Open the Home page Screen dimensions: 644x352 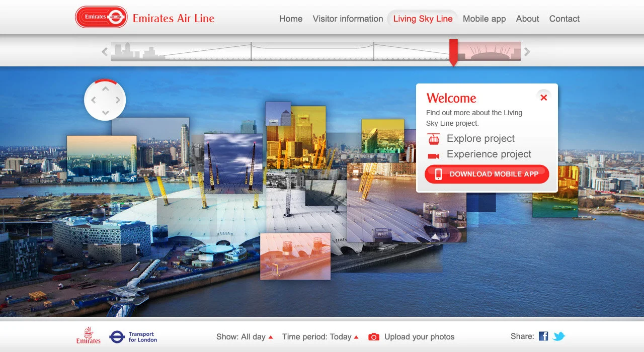(291, 19)
